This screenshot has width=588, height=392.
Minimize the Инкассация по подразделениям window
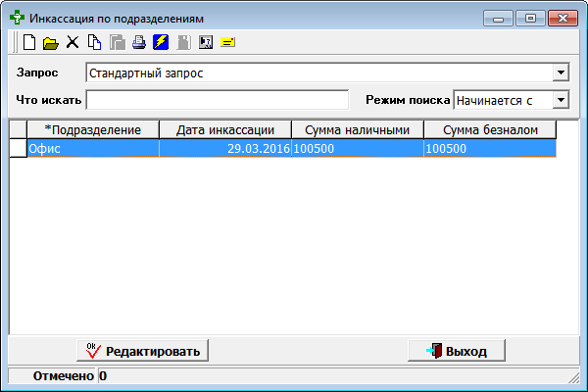coord(498,18)
